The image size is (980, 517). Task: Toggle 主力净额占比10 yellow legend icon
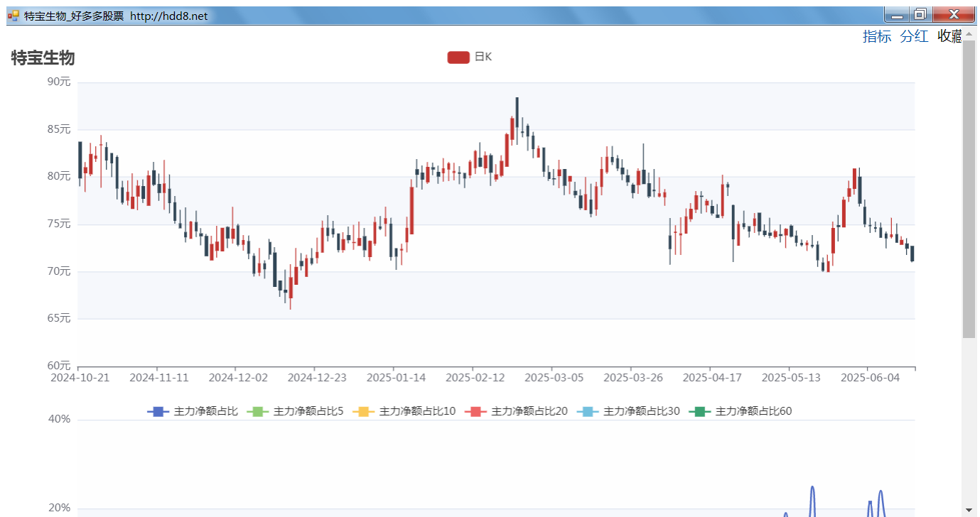pos(363,411)
